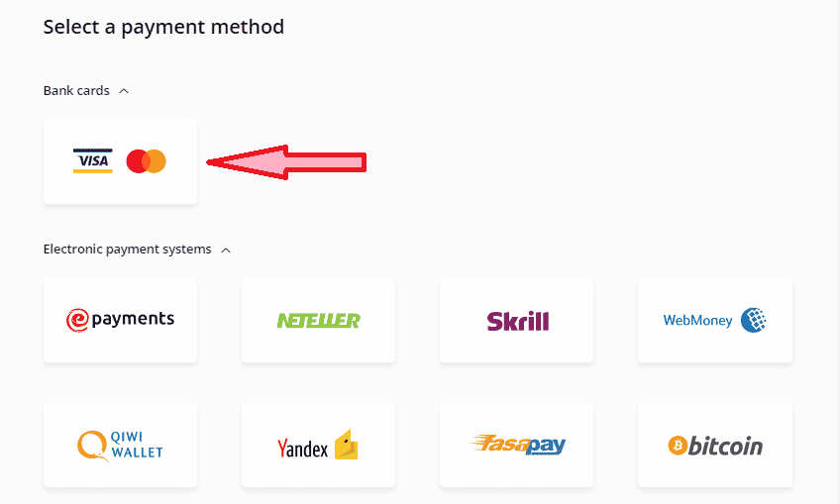Click the Mastercard logo
This screenshot has height=504, width=840.
(147, 161)
